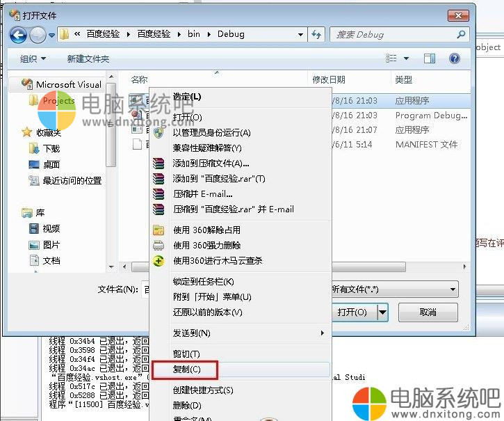Expand the 发送到(N) submenu
Screen dimensions: 504x421
[241, 333]
